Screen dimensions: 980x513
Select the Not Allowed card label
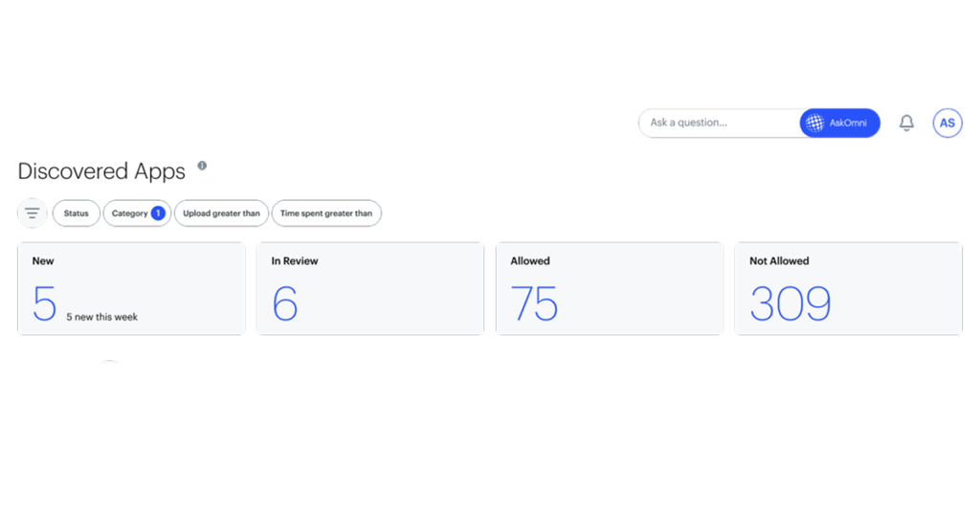tap(779, 261)
